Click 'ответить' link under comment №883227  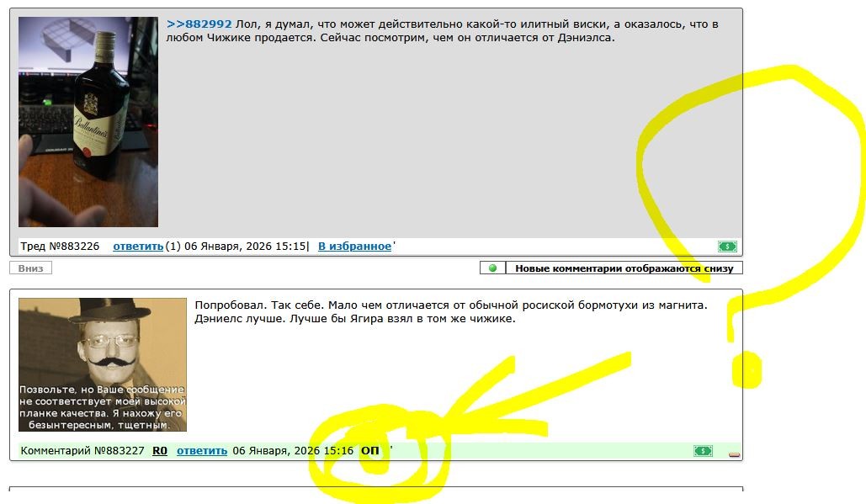[202, 451]
